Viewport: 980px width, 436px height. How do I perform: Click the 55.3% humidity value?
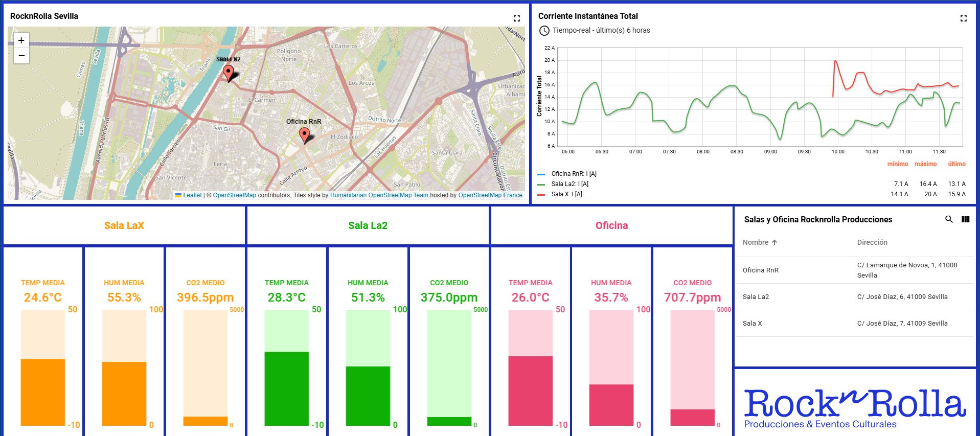124,297
